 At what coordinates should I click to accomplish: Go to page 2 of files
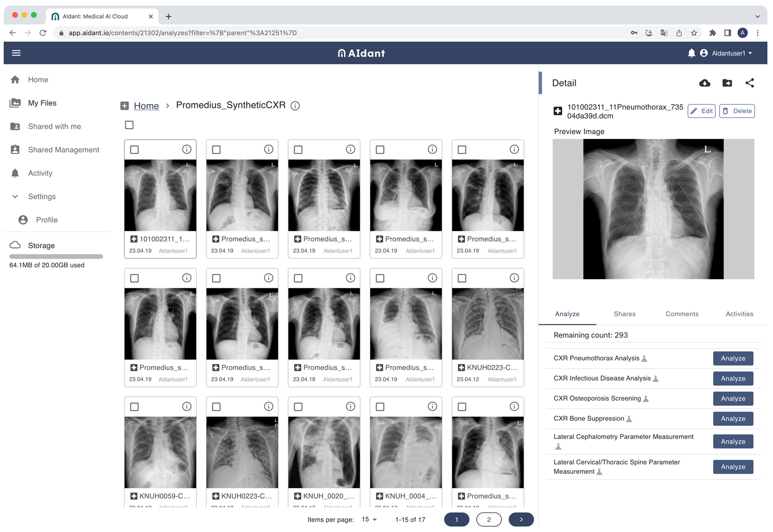[x=489, y=519]
